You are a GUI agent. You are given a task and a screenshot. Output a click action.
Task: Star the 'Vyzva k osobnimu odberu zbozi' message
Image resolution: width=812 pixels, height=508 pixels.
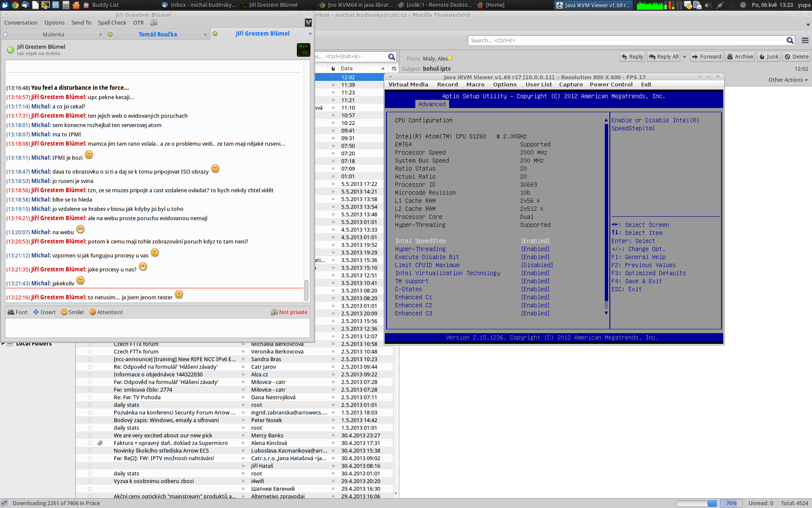(x=90, y=481)
